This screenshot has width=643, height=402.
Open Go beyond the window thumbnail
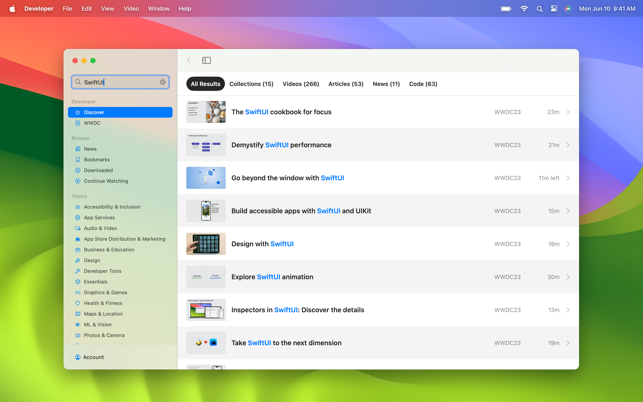206,178
